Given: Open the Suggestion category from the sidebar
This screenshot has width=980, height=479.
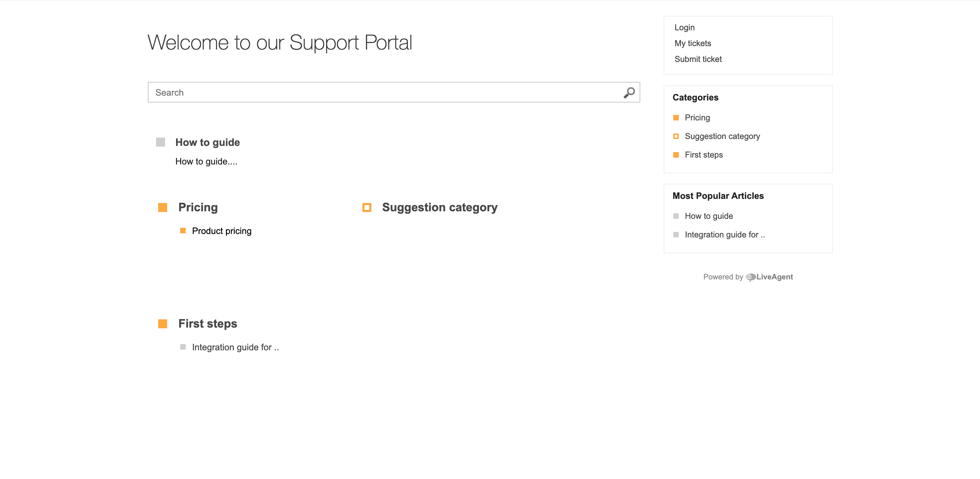Looking at the screenshot, I should point(722,136).
